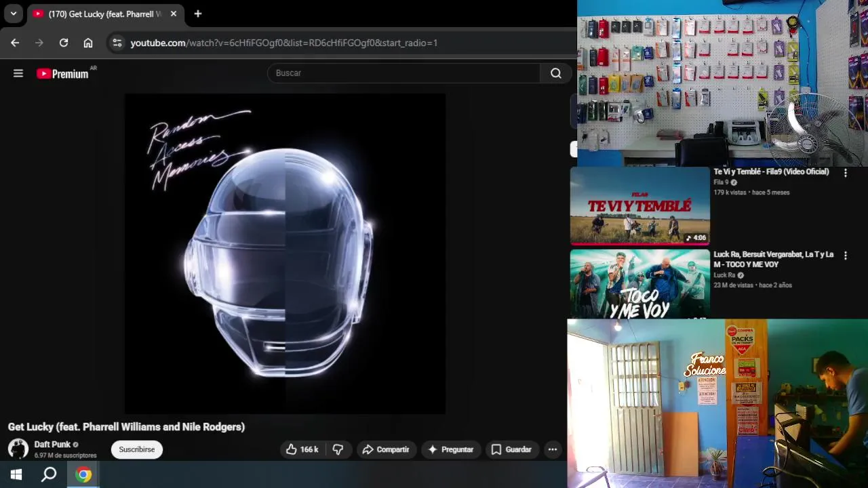Dislike the video with thumbs down

pos(338,449)
